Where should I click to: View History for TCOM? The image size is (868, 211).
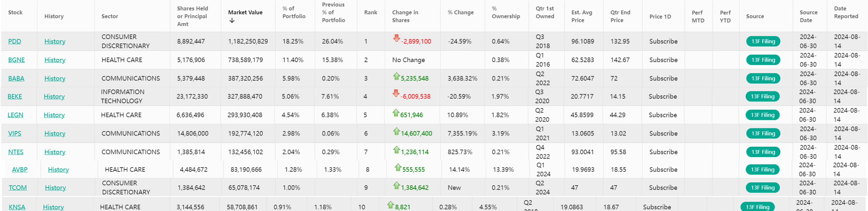[x=55, y=188]
